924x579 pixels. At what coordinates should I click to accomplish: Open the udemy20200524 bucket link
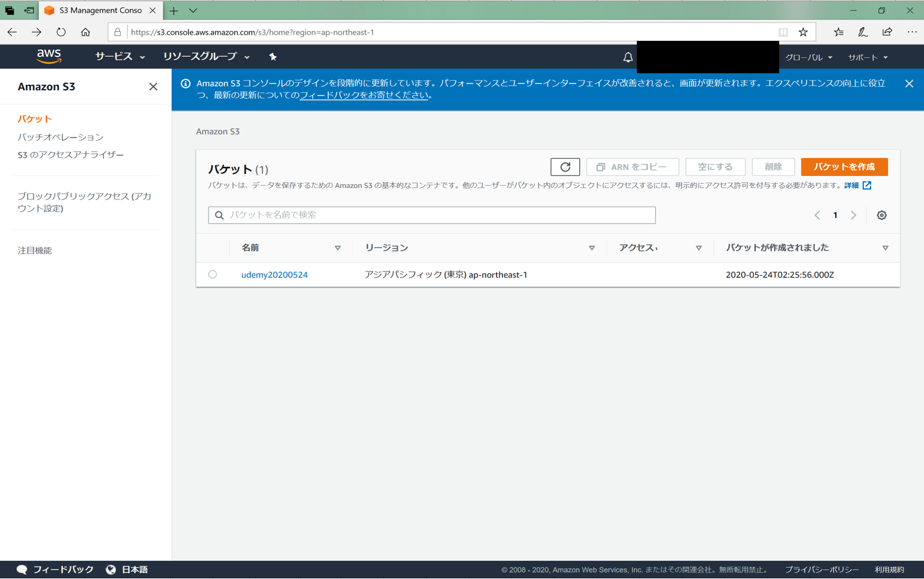tap(275, 274)
